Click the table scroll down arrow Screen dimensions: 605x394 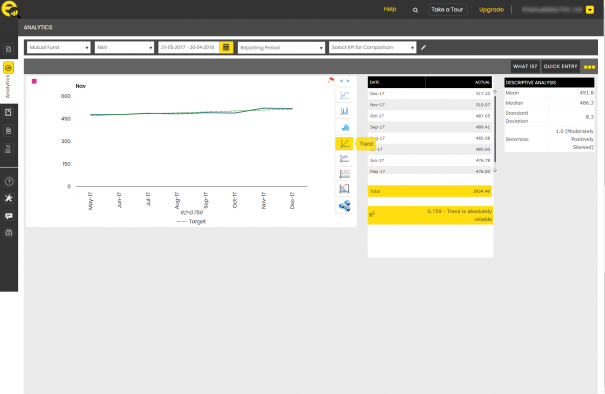495,170
